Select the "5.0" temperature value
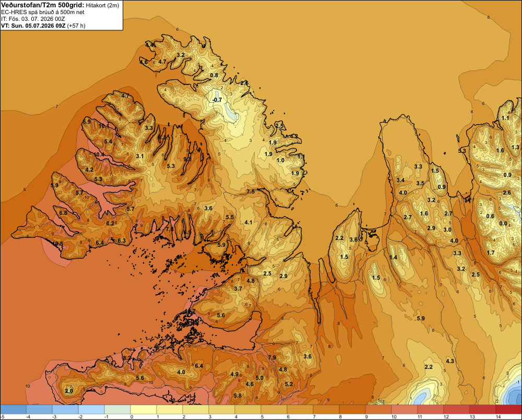The image size is (522, 420). (259, 378)
